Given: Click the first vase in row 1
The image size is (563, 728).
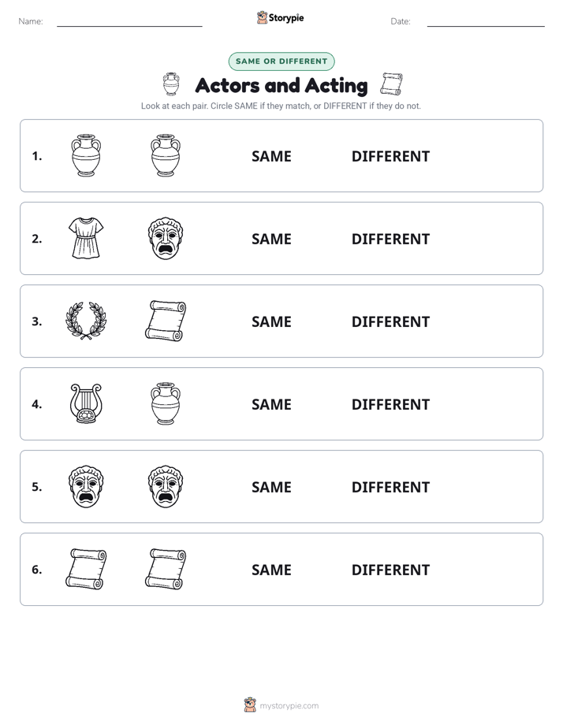Looking at the screenshot, I should [86, 155].
